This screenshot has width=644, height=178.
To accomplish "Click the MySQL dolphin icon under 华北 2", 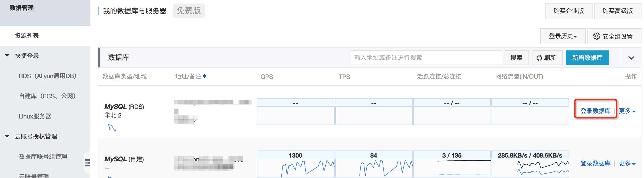I will 112,128.
